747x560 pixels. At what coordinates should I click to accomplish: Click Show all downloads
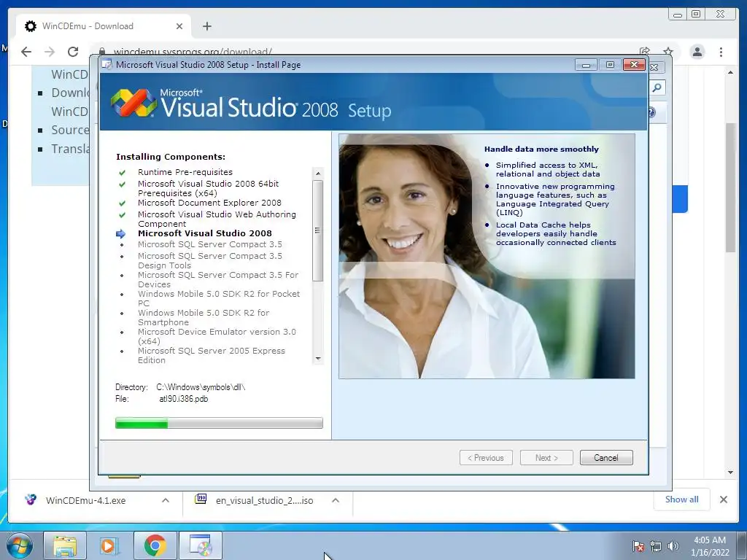click(x=682, y=499)
